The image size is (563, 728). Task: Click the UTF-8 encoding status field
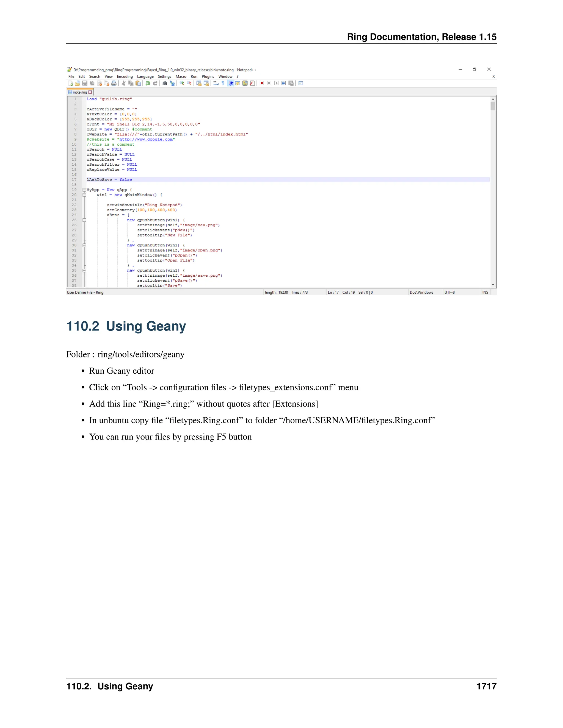[449, 292]
